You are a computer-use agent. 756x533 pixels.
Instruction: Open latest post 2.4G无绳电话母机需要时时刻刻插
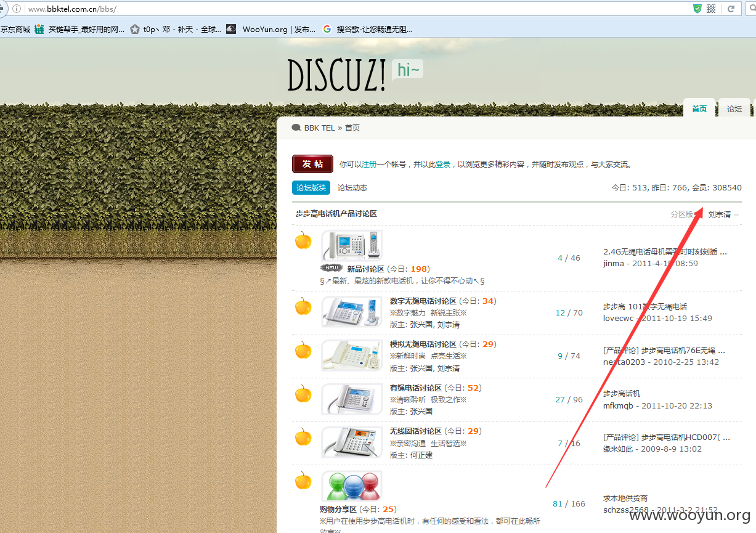click(x=665, y=252)
